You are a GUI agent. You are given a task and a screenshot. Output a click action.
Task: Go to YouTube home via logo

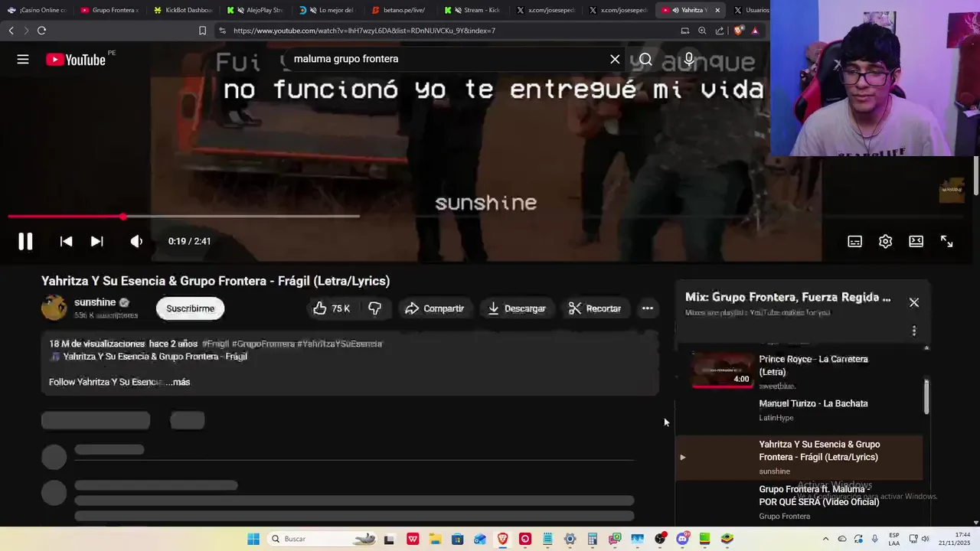pyautogui.click(x=76, y=60)
